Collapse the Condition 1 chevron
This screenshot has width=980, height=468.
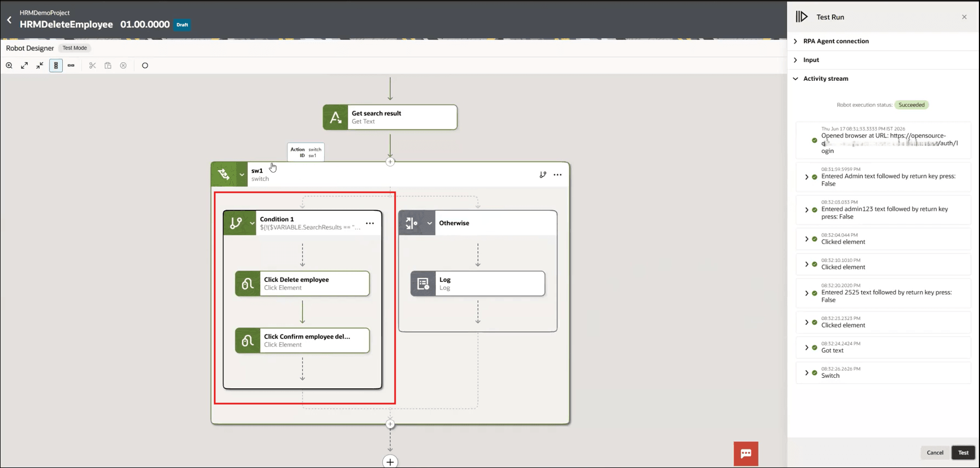tap(252, 223)
